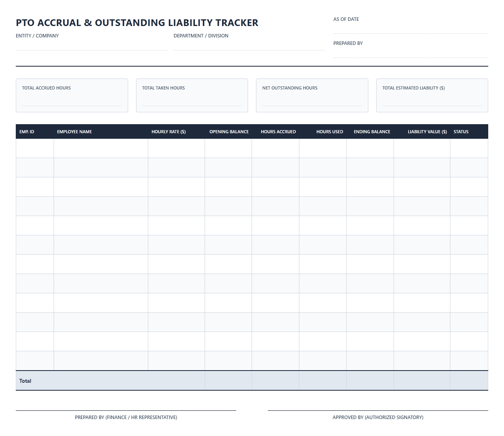The width and height of the screenshot is (504, 436).
Task: Click the Total Accrued Hours box
Action: click(72, 95)
